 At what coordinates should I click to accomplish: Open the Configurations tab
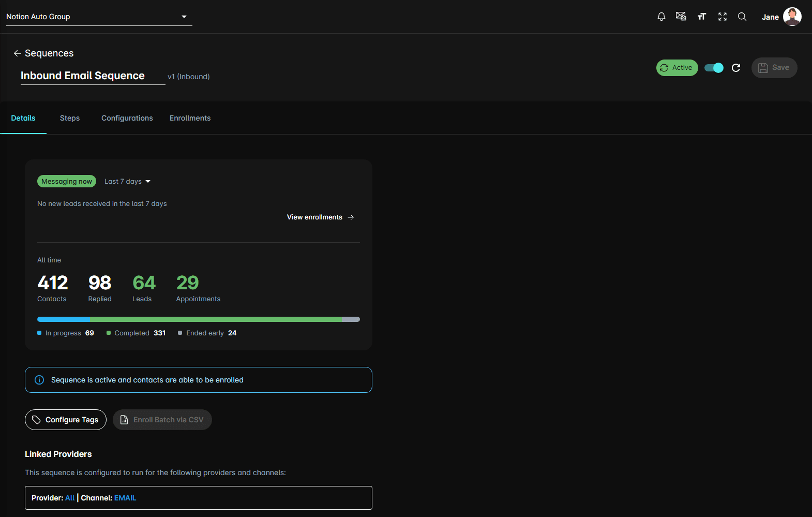(127, 118)
